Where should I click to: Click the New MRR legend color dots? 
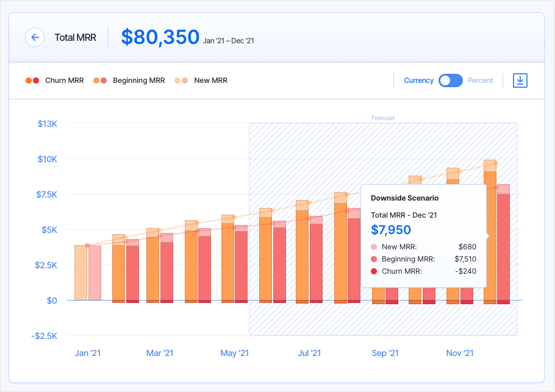(181, 80)
